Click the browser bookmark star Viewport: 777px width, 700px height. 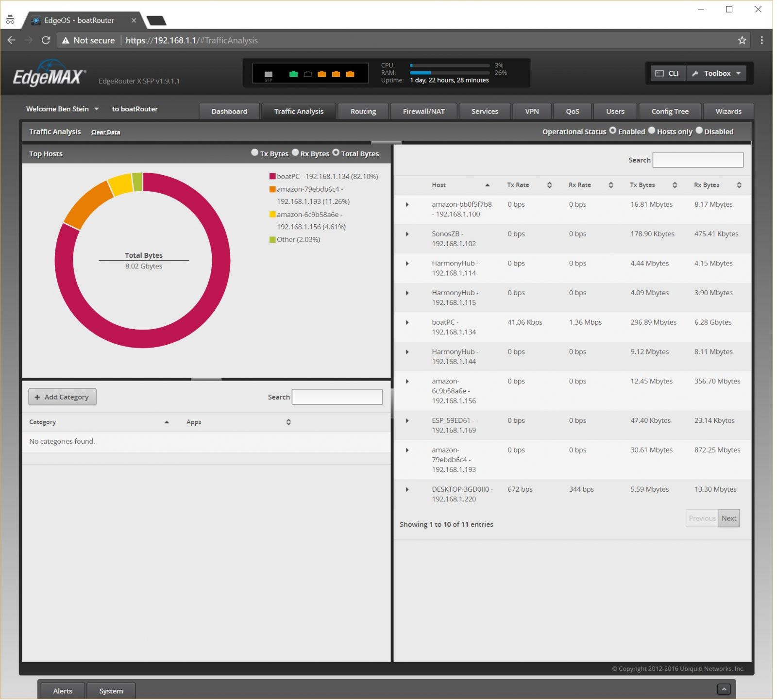(x=742, y=40)
